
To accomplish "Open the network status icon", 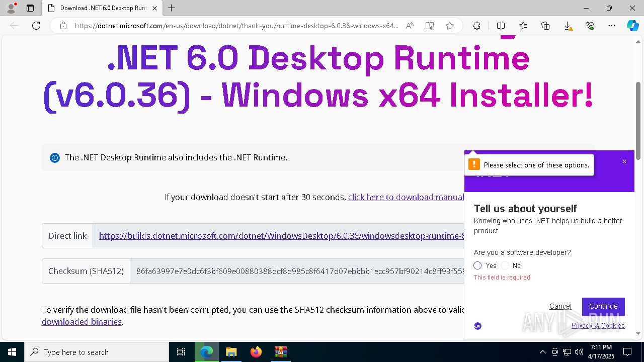I will pos(567,352).
